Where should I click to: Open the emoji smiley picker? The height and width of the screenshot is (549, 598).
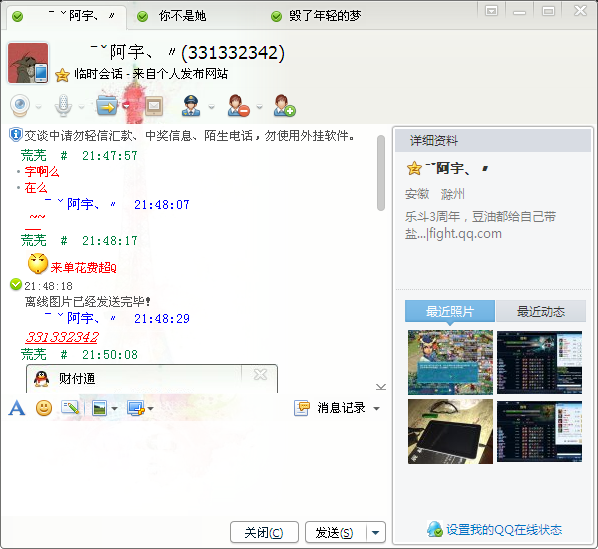pyautogui.click(x=44, y=408)
